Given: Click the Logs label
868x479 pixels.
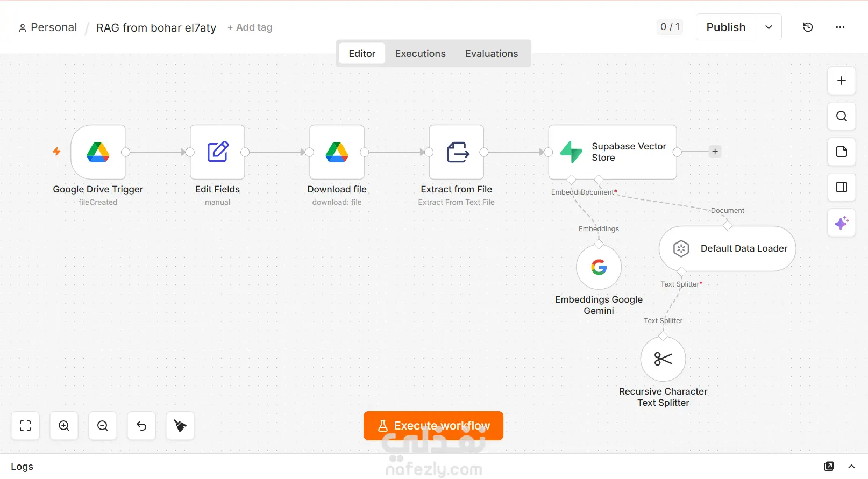Looking at the screenshot, I should coord(22,467).
